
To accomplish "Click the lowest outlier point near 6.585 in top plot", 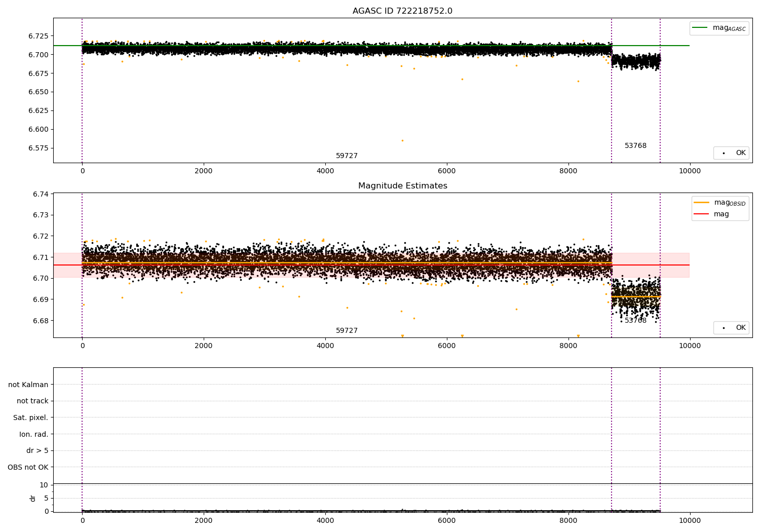I will click(x=402, y=140).
